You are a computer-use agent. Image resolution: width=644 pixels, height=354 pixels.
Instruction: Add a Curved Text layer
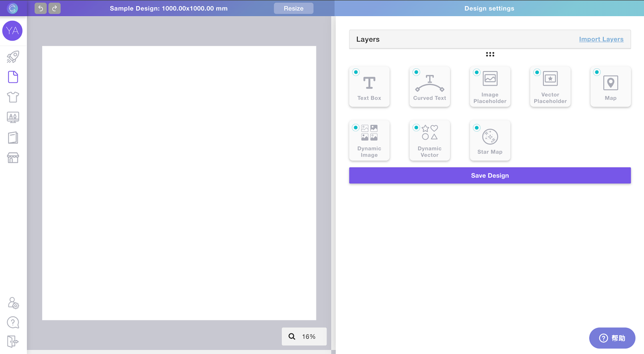coord(430,87)
